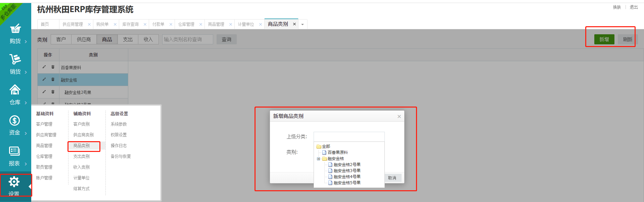
Task: Select the 支出 category toggle
Action: pos(128,39)
